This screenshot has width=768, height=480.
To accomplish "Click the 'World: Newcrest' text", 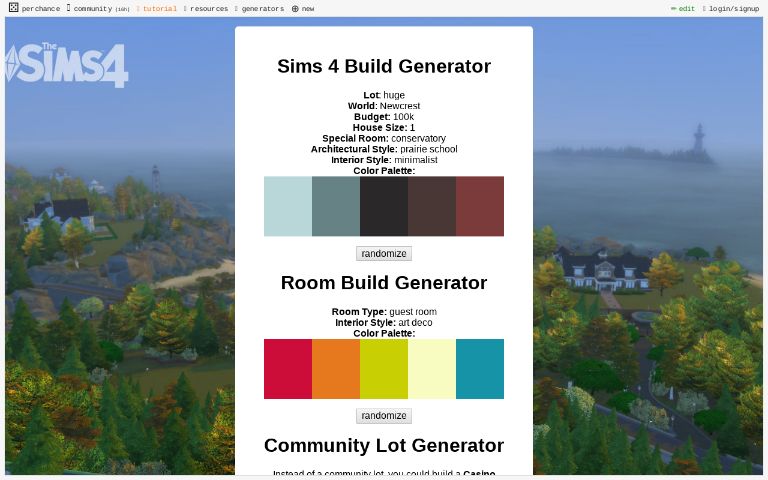I will 384,106.
